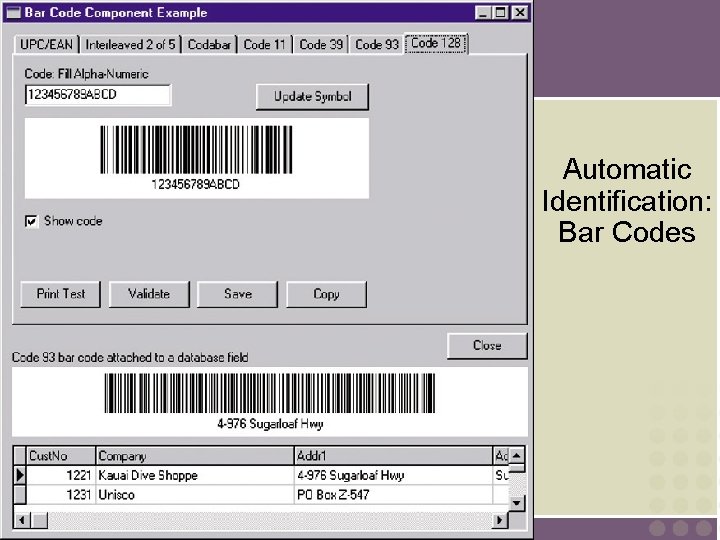Select the Unisco company cell
720x540 pixels.
[x=195, y=495]
